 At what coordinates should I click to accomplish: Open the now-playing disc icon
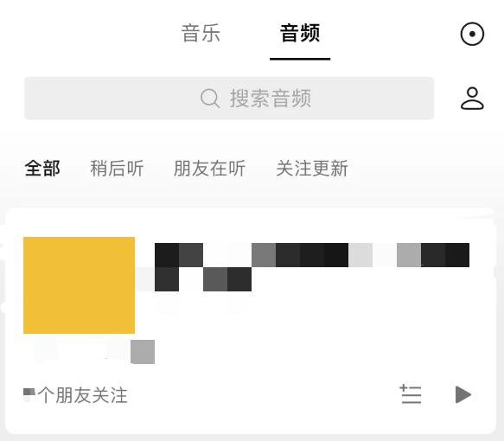(472, 34)
